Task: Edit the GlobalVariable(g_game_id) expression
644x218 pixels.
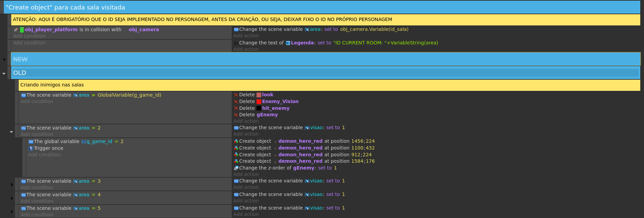Action: 129,95
